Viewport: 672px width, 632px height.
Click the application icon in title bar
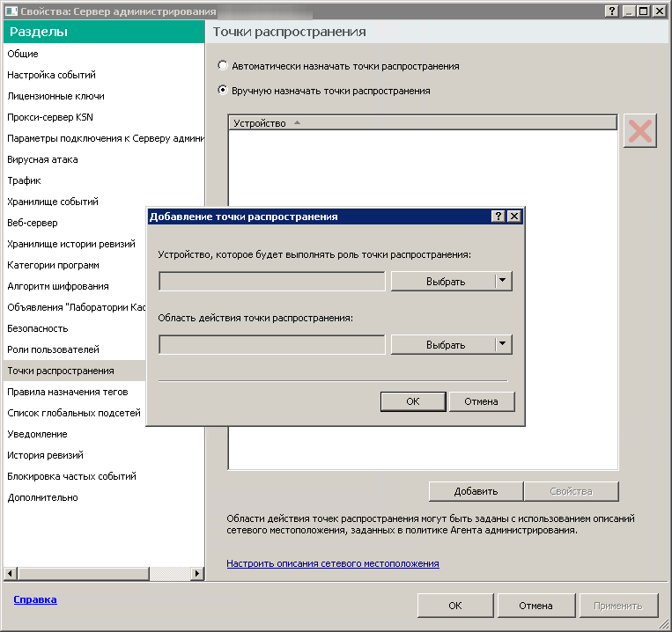click(11, 11)
